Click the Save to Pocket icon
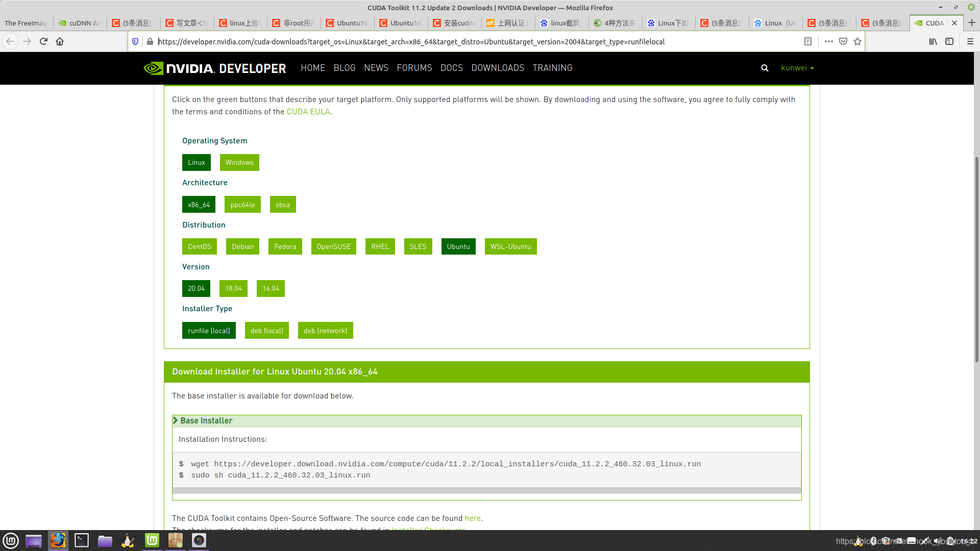 pos(843,41)
